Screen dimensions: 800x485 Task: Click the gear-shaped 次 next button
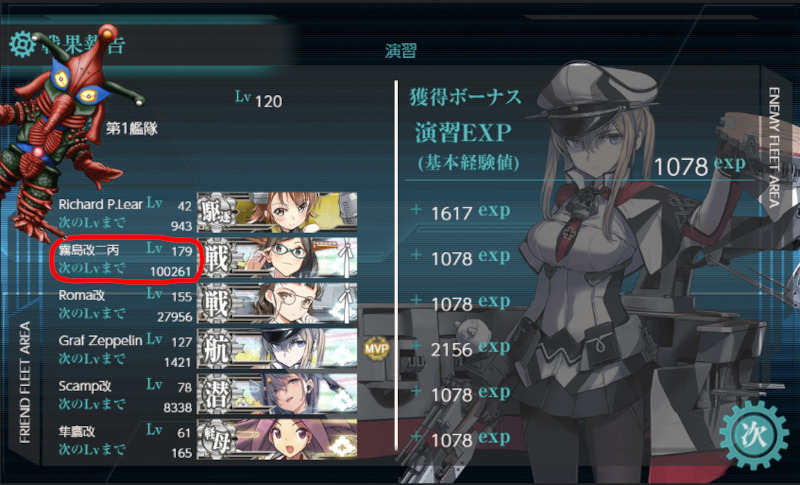pyautogui.click(x=754, y=434)
